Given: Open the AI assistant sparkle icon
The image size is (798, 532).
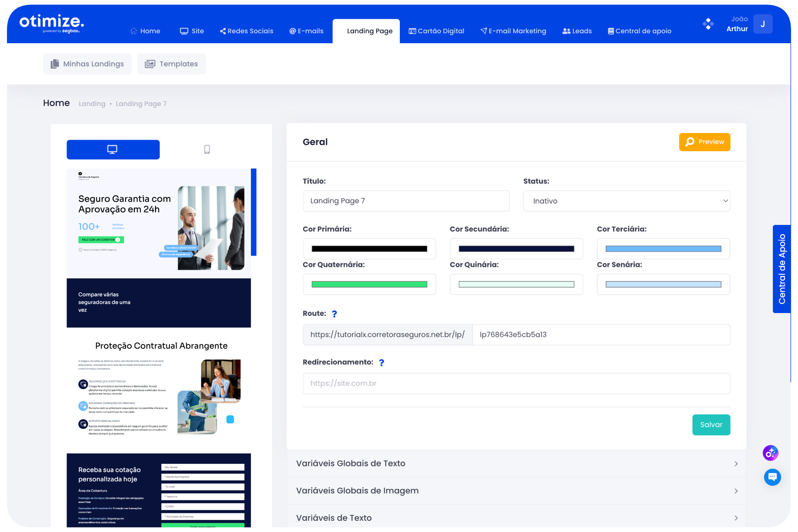Looking at the screenshot, I should [x=770, y=453].
